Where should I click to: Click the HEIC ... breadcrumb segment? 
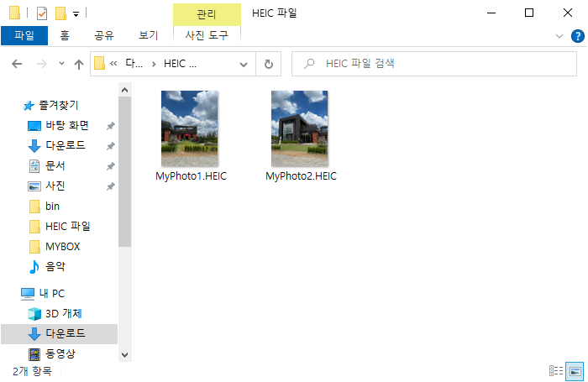pyautogui.click(x=180, y=64)
